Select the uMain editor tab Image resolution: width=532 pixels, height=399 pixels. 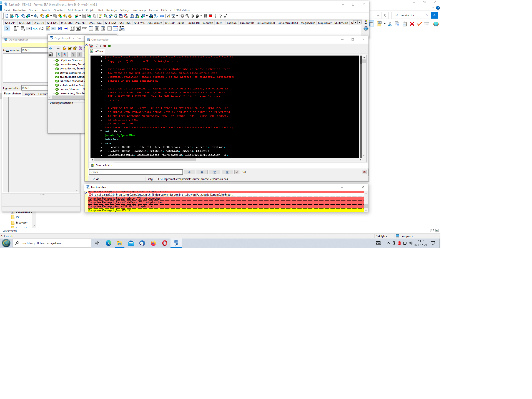[97, 51]
